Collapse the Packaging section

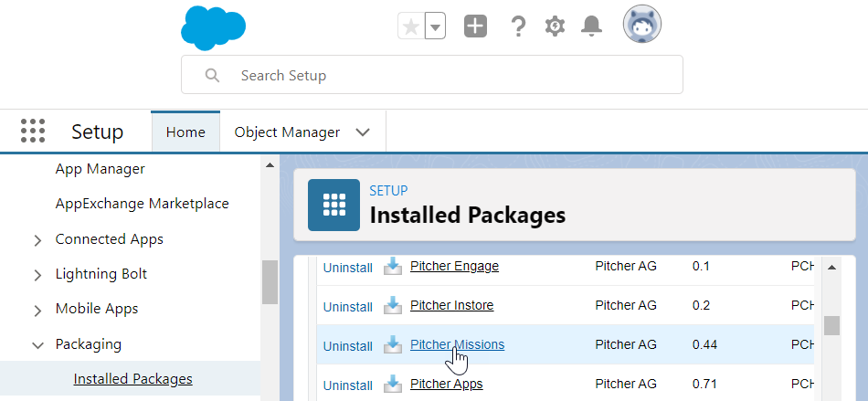37,345
